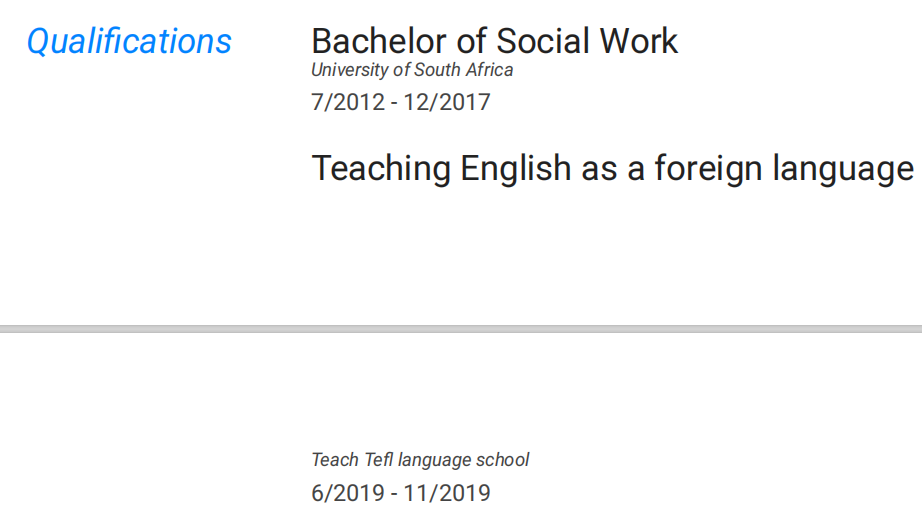This screenshot has height=524, width=922.
Task: Click the gray page break divider
Action: [x=461, y=328]
